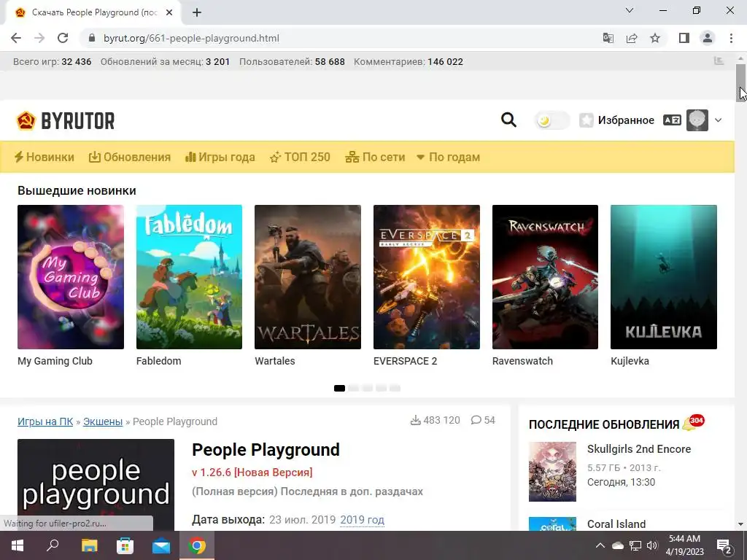Click the comments bubble icon 54

[476, 420]
